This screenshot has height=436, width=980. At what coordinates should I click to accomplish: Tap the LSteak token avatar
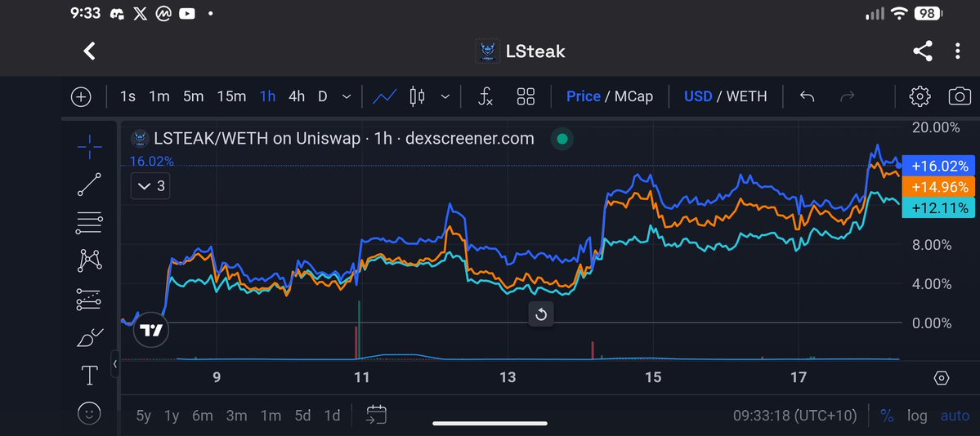coord(487,51)
